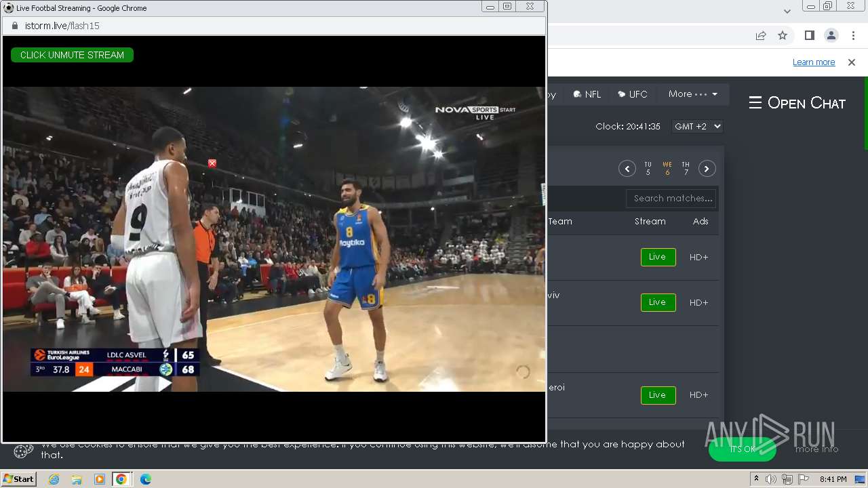Image resolution: width=868 pixels, height=488 pixels.
Task: Open the tab search chevron in background Chrome
Action: 787,11
